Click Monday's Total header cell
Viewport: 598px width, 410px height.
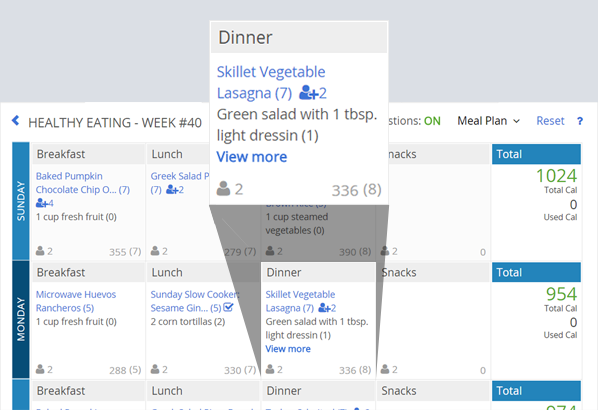(x=536, y=272)
